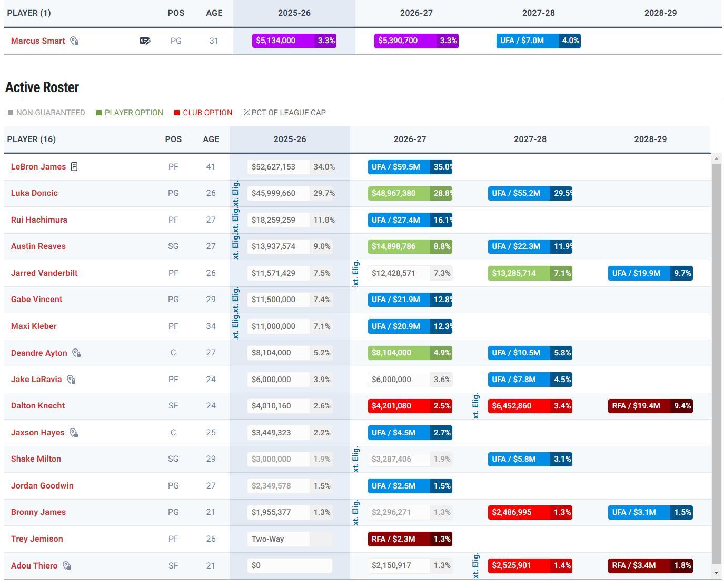The image size is (724, 588).
Task: Sort roster by the POS column header
Action: [x=173, y=139]
